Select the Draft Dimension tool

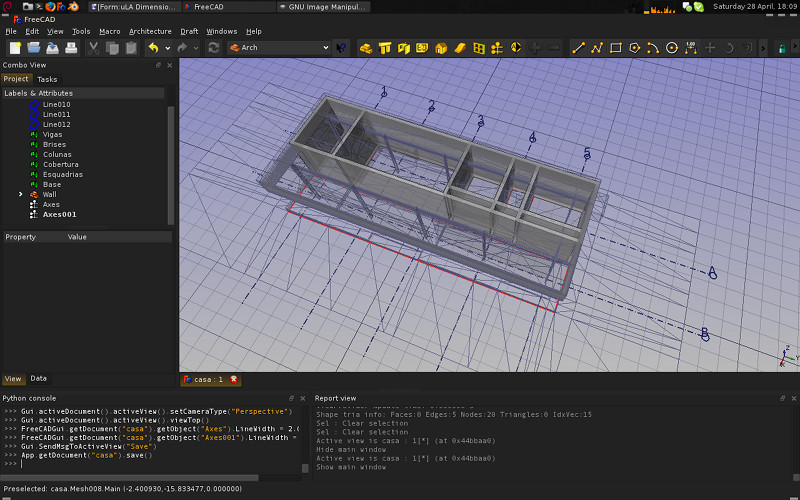(691, 48)
